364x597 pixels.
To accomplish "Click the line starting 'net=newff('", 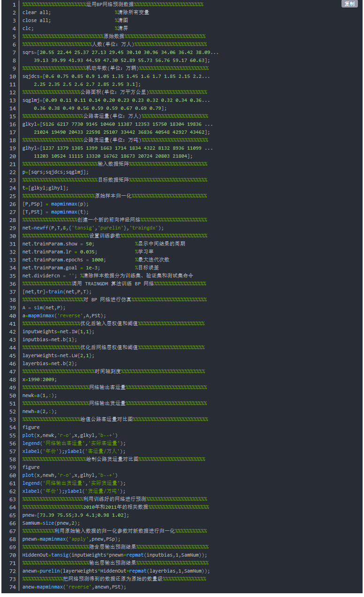I will pyautogui.click(x=93, y=228).
